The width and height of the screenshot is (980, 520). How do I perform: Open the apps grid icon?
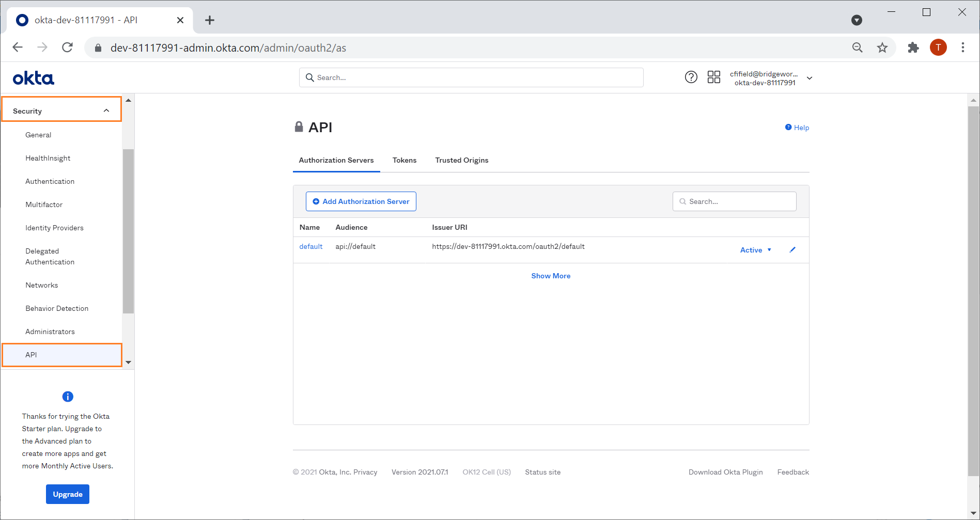point(714,77)
